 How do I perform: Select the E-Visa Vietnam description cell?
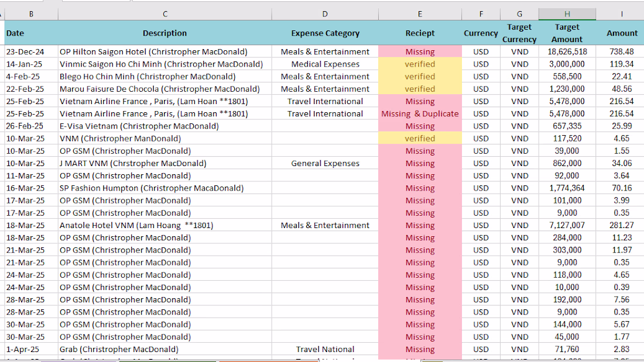[x=165, y=126]
